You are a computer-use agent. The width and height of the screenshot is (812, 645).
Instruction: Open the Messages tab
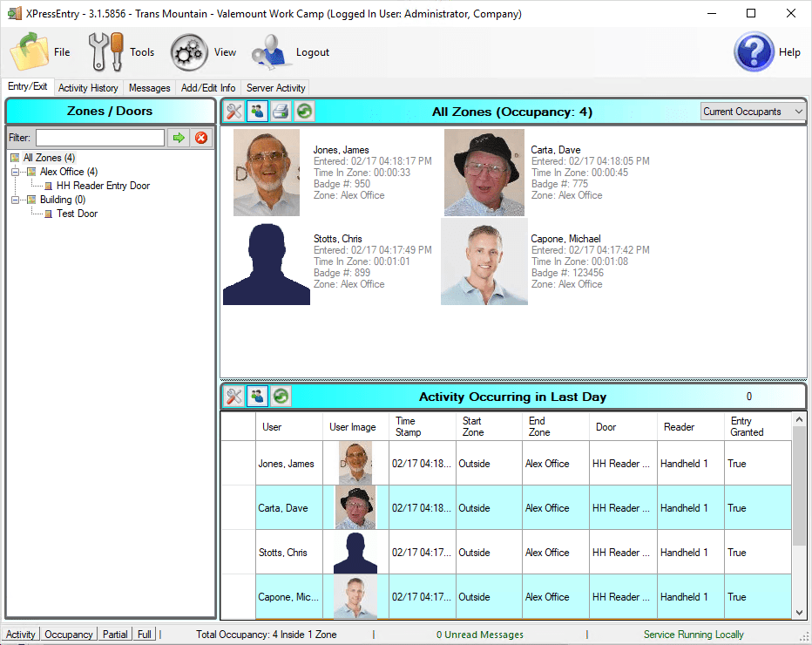tap(149, 88)
